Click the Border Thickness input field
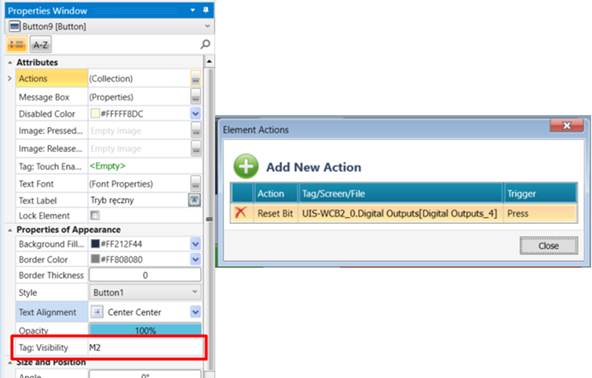Image resolution: width=592 pixels, height=378 pixels. 145,275
